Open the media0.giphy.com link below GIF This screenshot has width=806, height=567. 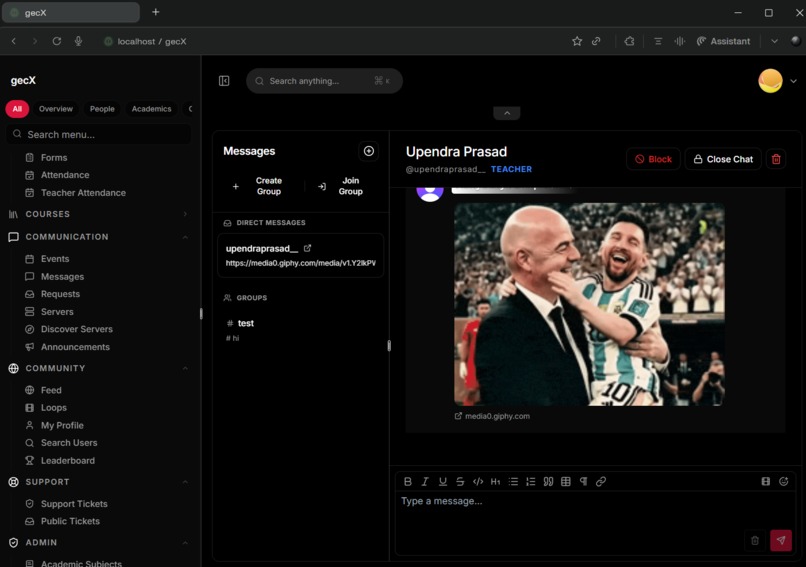[x=492, y=416]
